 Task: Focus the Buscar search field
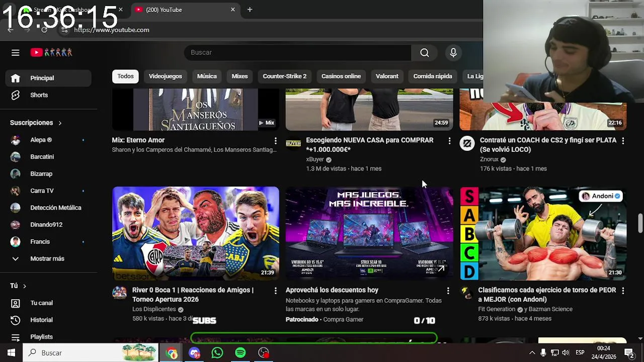pos(298,52)
